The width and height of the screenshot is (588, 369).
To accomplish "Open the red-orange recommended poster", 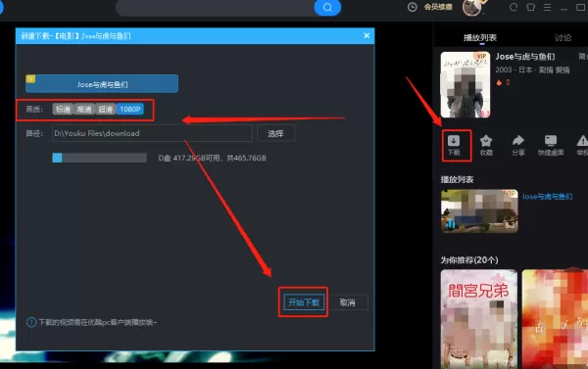I will click(555, 318).
